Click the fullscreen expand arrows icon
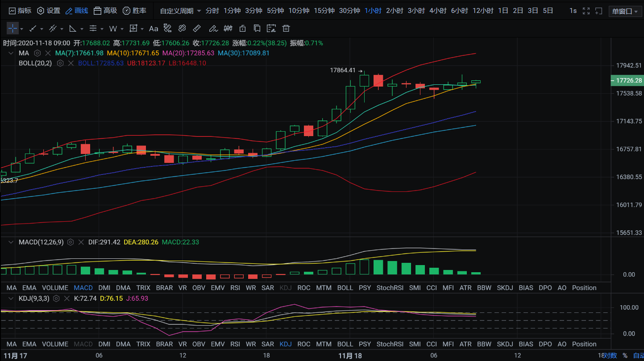Viewport: 644px width, 361px height. click(x=586, y=11)
